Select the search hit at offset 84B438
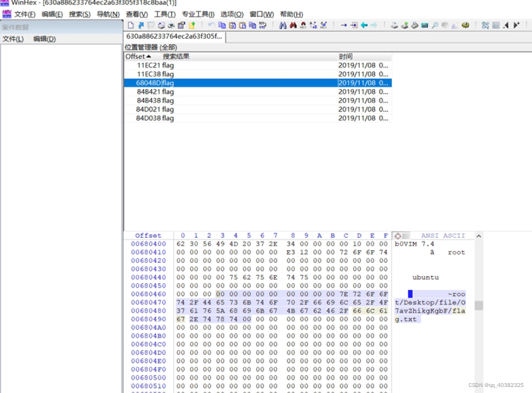532x393 pixels. [258, 100]
